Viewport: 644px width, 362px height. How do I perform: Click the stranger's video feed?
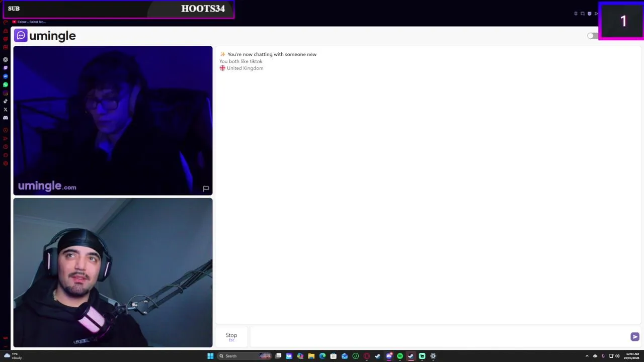coord(113,120)
